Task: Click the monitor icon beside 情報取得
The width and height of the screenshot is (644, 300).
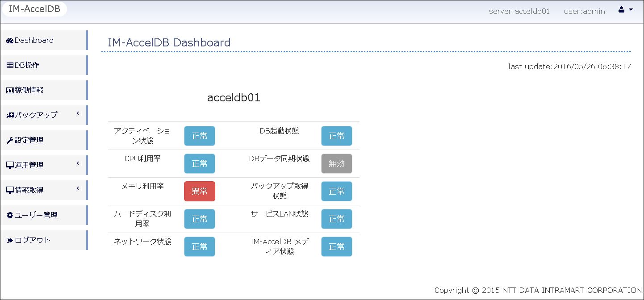Action: tap(10, 191)
